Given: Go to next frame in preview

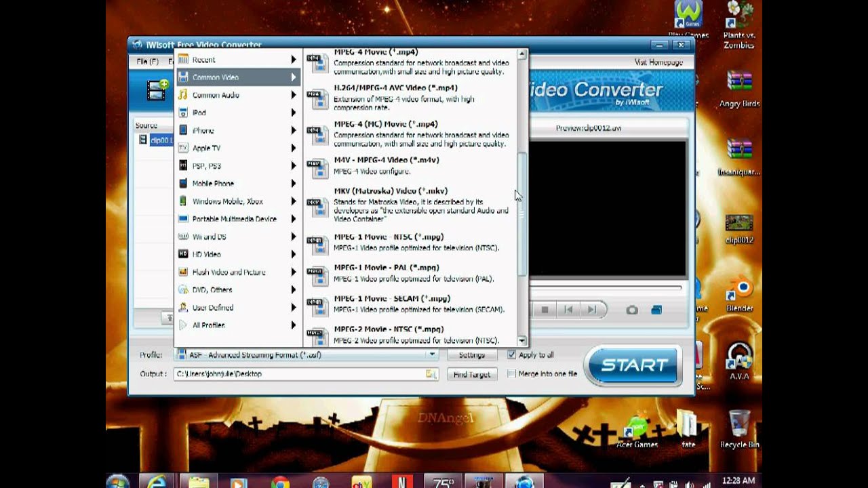Looking at the screenshot, I should pos(592,310).
